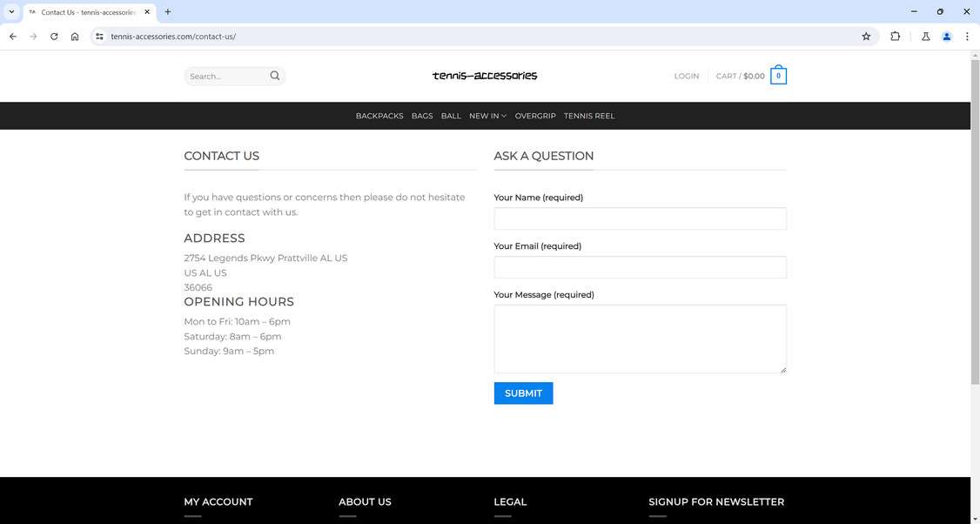Viewport: 980px width, 524px height.
Task: Expand the NEW IN dropdown
Action: (x=487, y=116)
